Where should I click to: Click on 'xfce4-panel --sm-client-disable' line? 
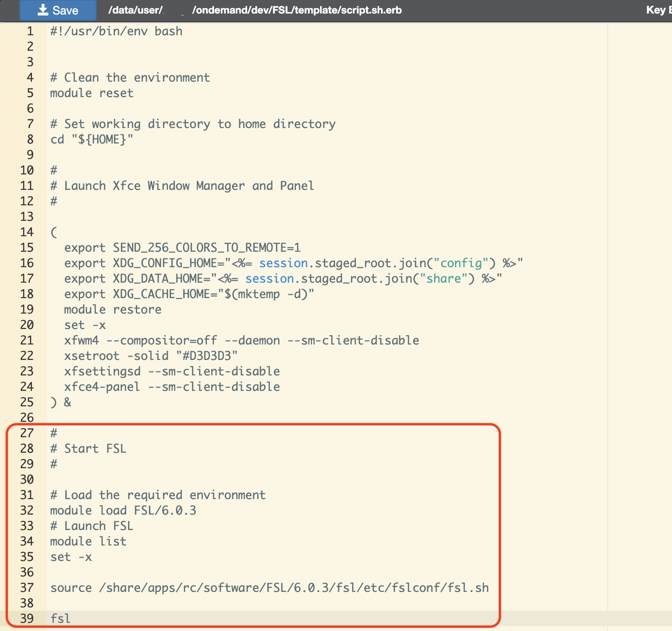(172, 387)
